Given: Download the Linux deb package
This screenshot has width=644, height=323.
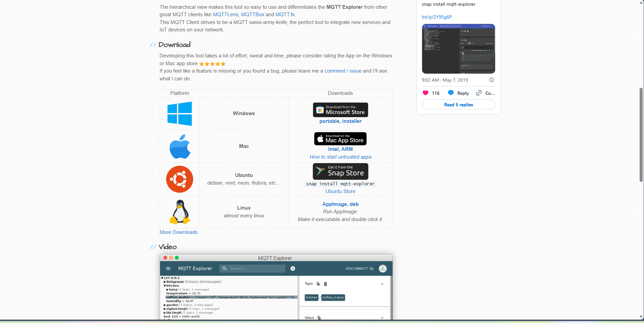Looking at the screenshot, I should (x=354, y=204).
